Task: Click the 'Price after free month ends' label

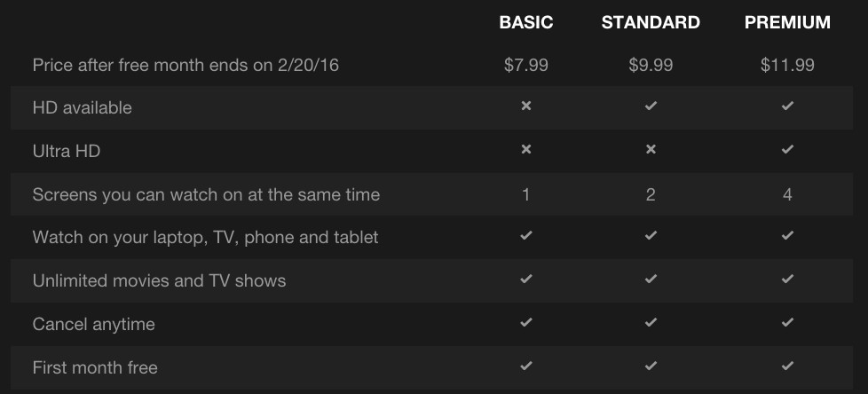Action: tap(185, 65)
